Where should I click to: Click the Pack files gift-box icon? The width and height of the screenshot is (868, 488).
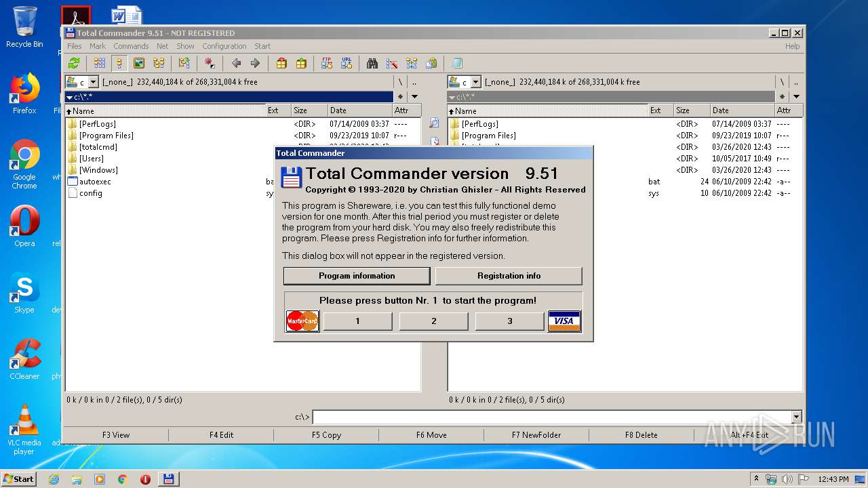pos(281,63)
